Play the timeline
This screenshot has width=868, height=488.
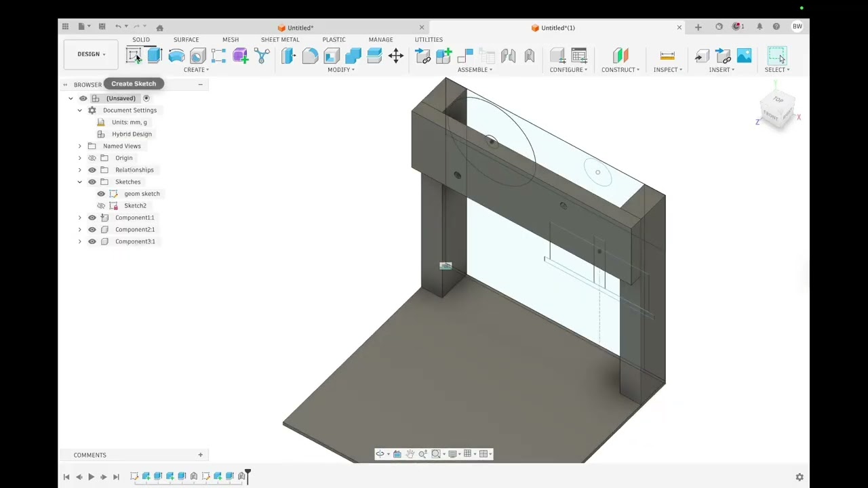click(91, 477)
